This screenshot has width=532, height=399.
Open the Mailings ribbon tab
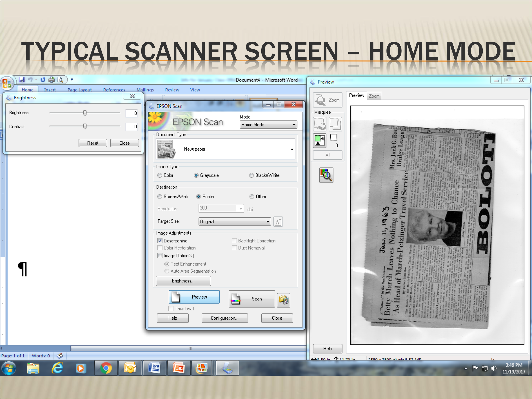pos(145,90)
